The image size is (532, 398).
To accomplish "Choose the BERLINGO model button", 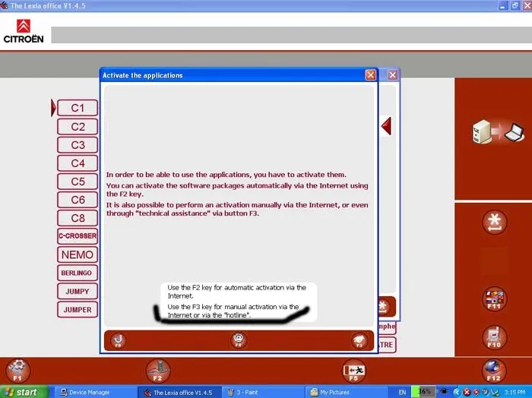I will coord(78,273).
